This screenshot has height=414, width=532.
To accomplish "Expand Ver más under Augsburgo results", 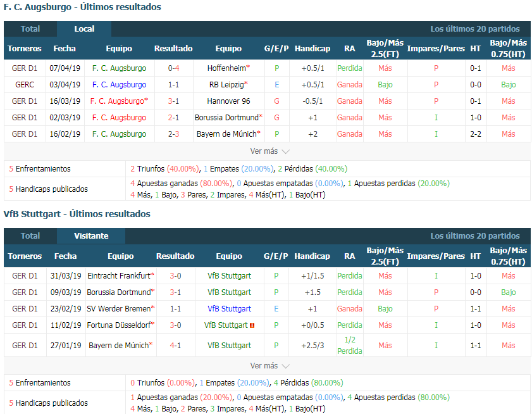I will (x=269, y=151).
